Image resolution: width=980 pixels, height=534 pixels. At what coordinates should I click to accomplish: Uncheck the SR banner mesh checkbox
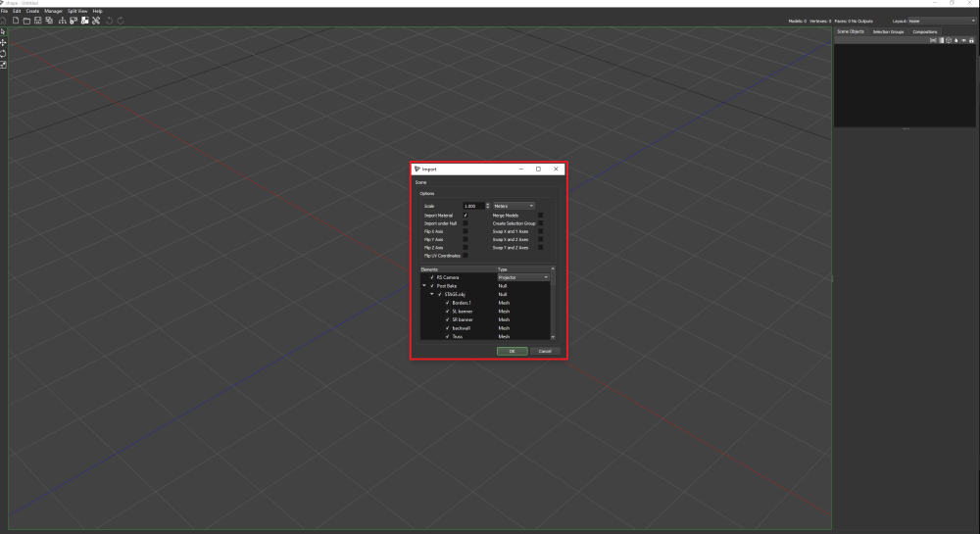point(448,319)
